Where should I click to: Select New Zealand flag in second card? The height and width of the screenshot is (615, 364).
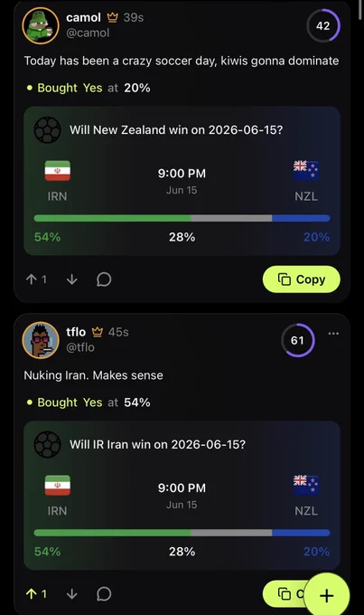306,485
